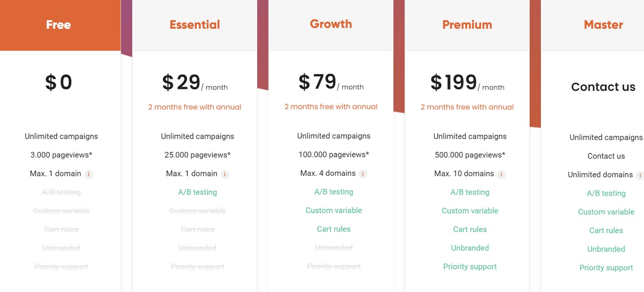
Task: Click info icon next to Essential's Max. 1 domain
Action: click(x=225, y=174)
